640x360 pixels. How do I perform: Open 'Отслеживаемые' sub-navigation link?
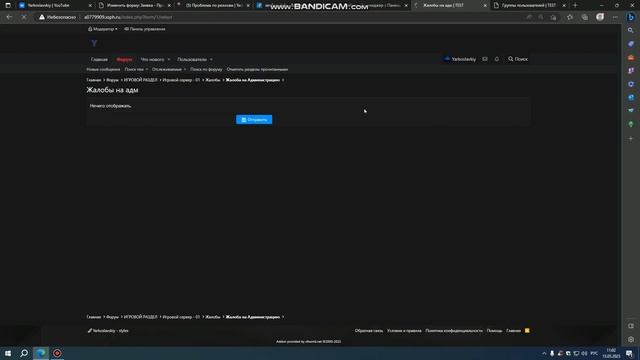click(x=167, y=69)
